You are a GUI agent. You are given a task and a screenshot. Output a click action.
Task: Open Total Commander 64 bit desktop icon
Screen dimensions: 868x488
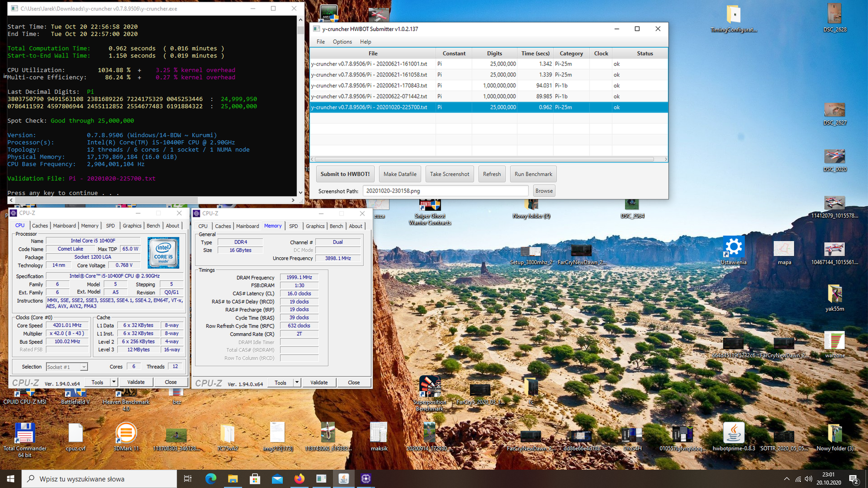pyautogui.click(x=25, y=439)
